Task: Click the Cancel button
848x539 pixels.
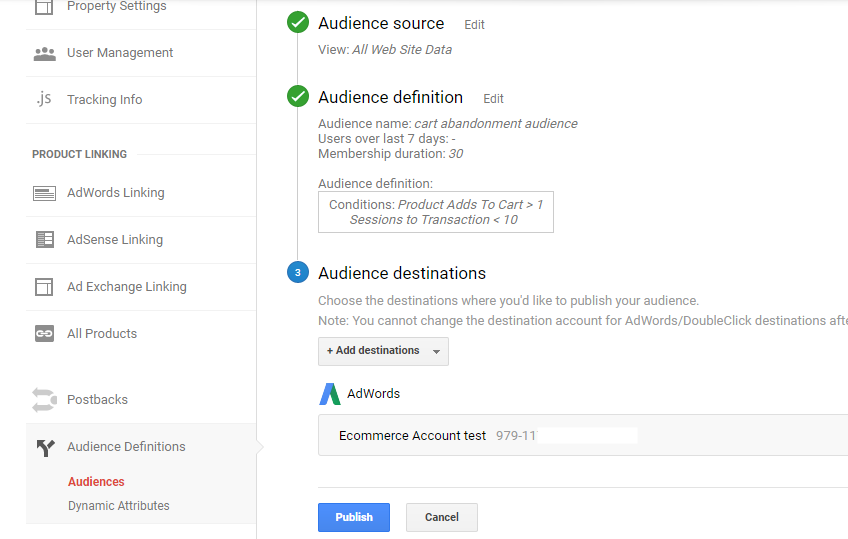Action: pos(442,517)
